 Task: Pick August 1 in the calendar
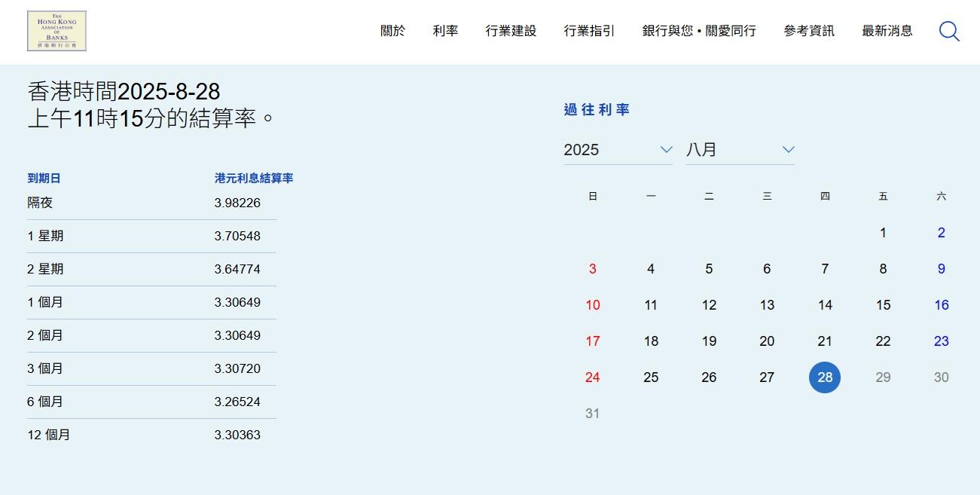[x=883, y=233]
